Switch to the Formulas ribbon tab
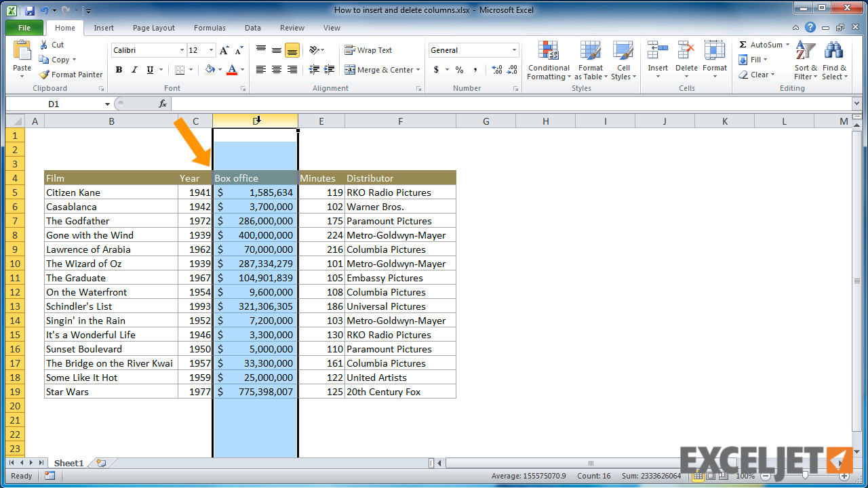Screen dimensions: 868x488 click(x=209, y=28)
